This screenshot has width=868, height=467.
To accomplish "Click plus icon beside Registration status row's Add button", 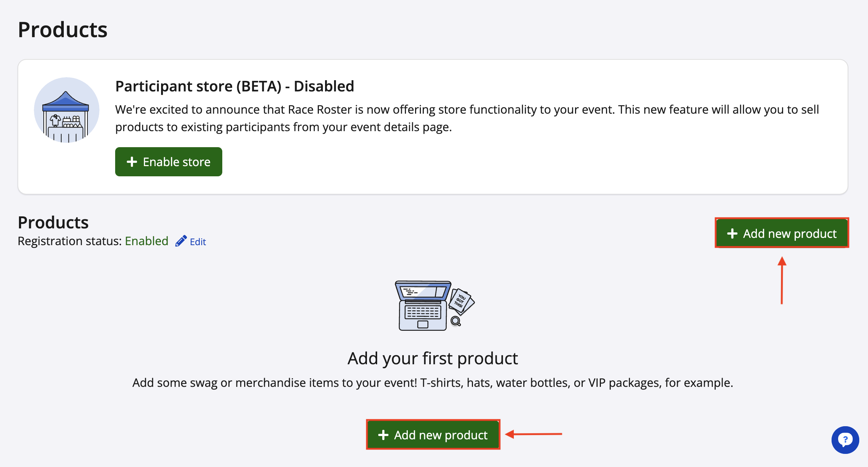I will [x=732, y=233].
